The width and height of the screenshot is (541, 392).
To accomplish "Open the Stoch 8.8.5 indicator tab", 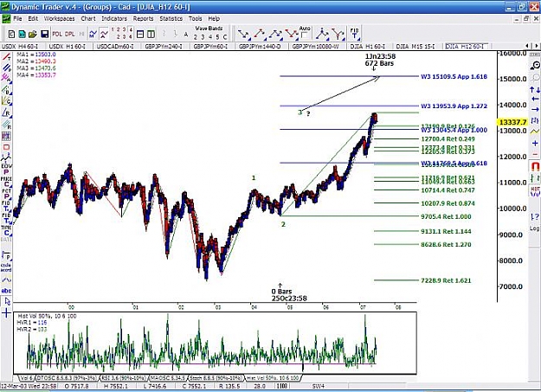I will tap(216, 378).
